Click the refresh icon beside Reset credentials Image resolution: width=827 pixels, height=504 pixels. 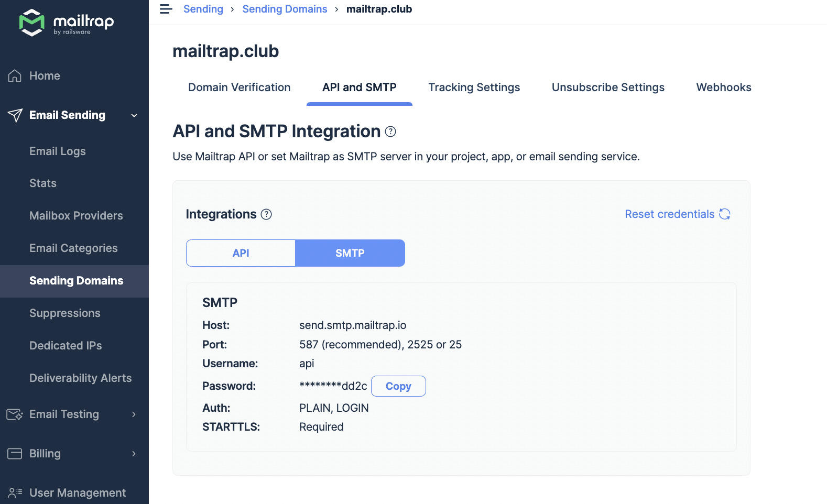(725, 214)
